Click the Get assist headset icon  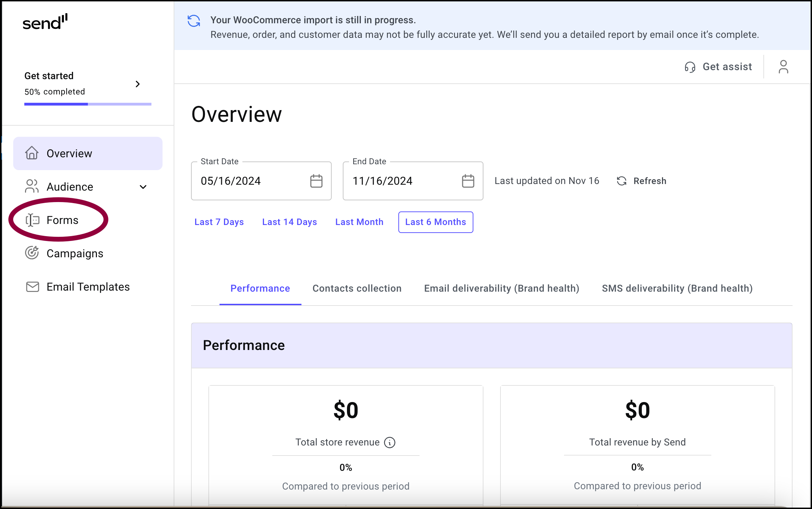pos(691,66)
